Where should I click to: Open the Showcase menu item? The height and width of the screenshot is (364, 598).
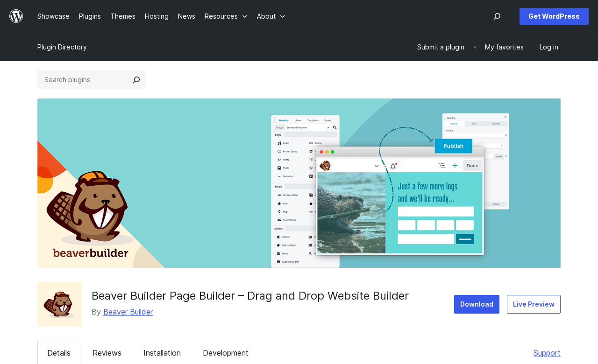point(53,16)
